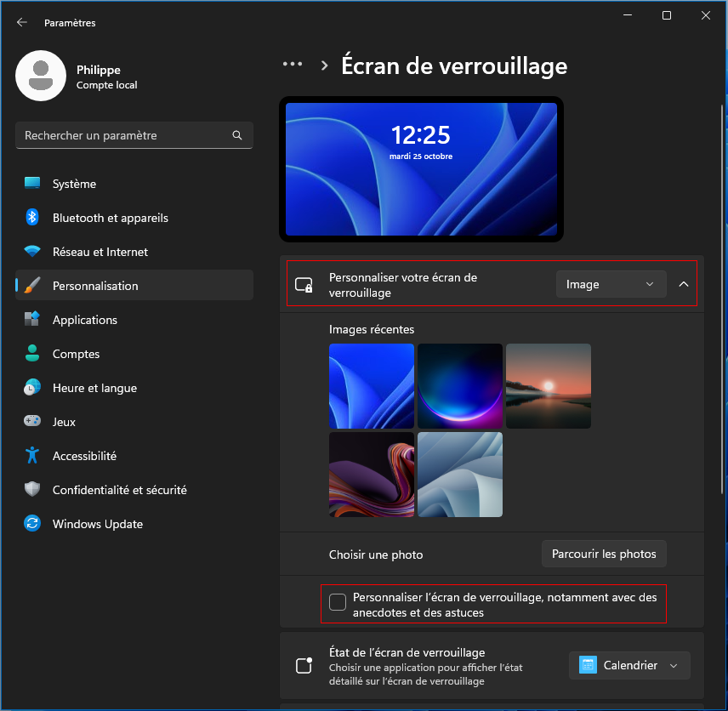Viewport: 728px width, 711px height.
Task: Open the Calendrier status app dropdown
Action: [x=629, y=665]
